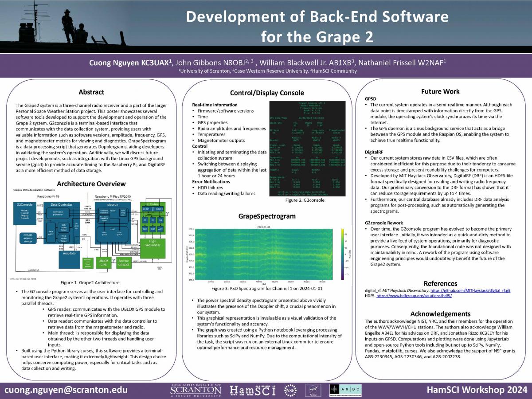Click the poster title 'Development of Back-End Software'
This screenshot has height=399, width=532.
coord(317,17)
